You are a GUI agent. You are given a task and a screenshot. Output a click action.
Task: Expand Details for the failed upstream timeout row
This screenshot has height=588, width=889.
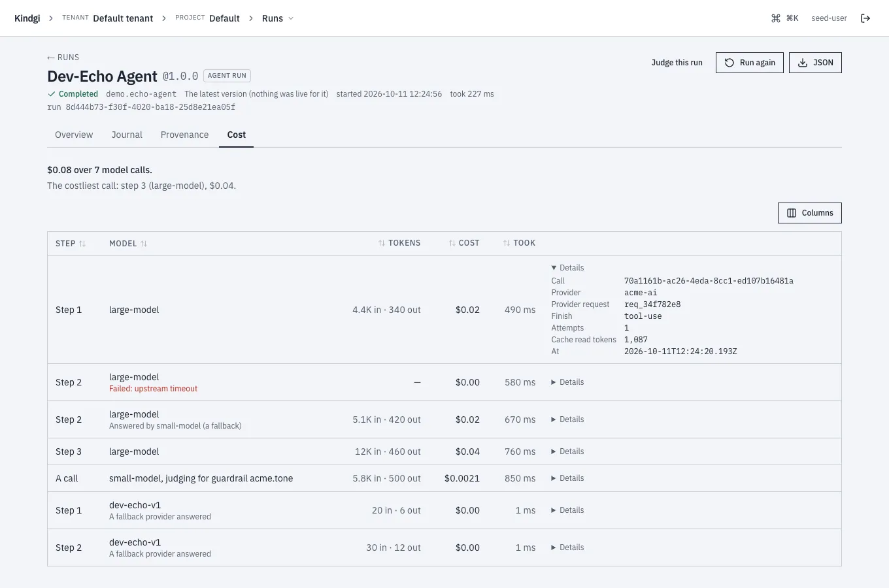(x=567, y=382)
